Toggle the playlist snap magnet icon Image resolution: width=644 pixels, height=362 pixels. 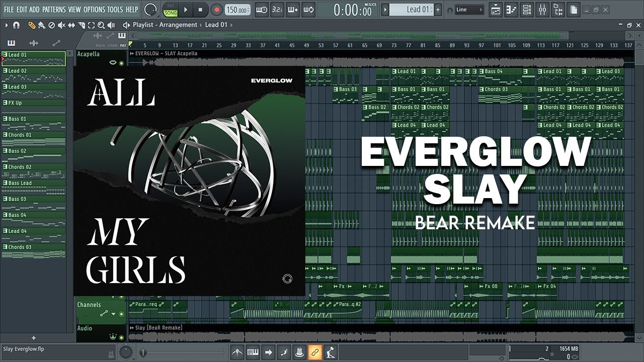17,25
